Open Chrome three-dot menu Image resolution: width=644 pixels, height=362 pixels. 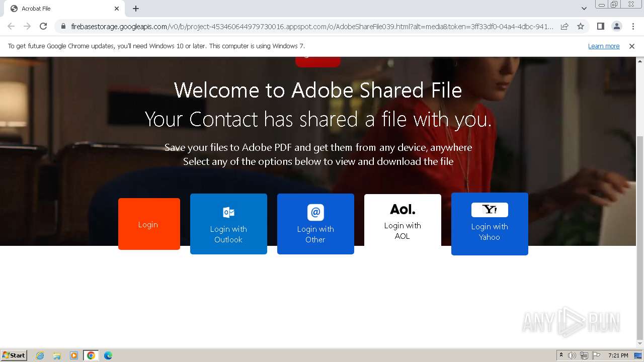tap(633, 26)
